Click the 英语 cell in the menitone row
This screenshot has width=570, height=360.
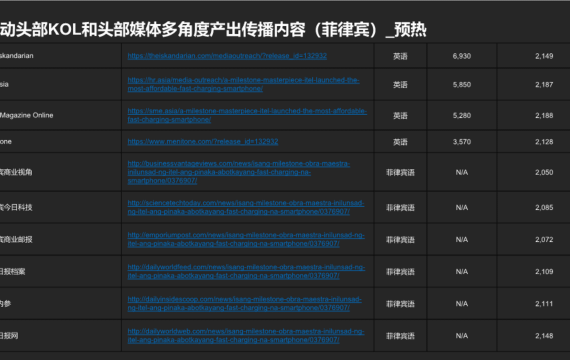400,142
